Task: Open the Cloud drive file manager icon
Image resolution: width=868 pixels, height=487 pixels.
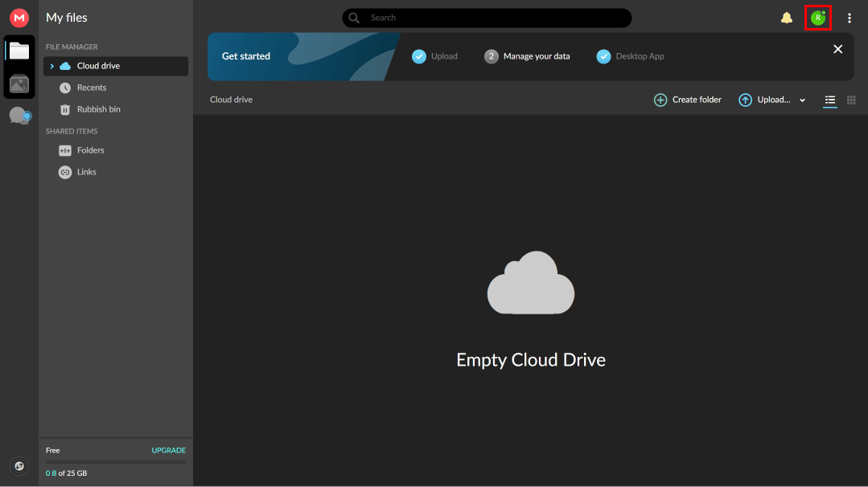Action: (x=19, y=51)
